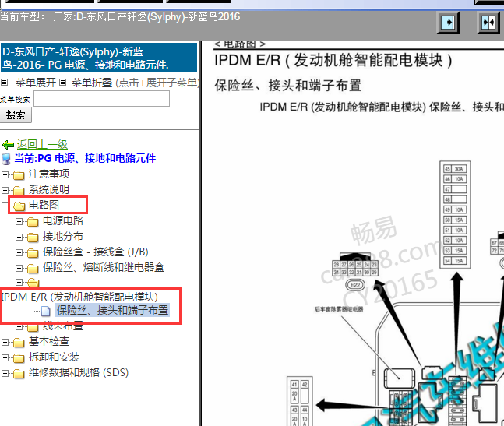Click folder icon of 保险丝盒 - 接线盒 (J/B)
This screenshot has height=426, width=504.
pos(33,253)
